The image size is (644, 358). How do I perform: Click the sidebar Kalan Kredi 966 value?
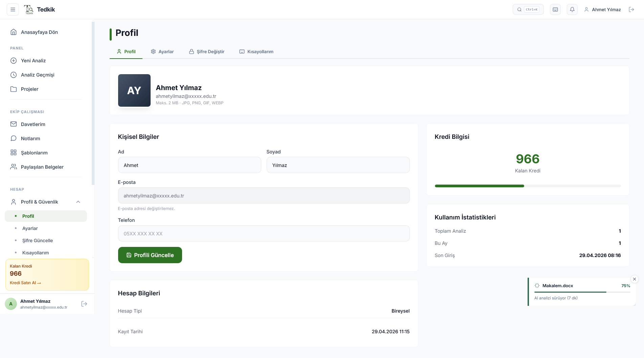point(16,274)
